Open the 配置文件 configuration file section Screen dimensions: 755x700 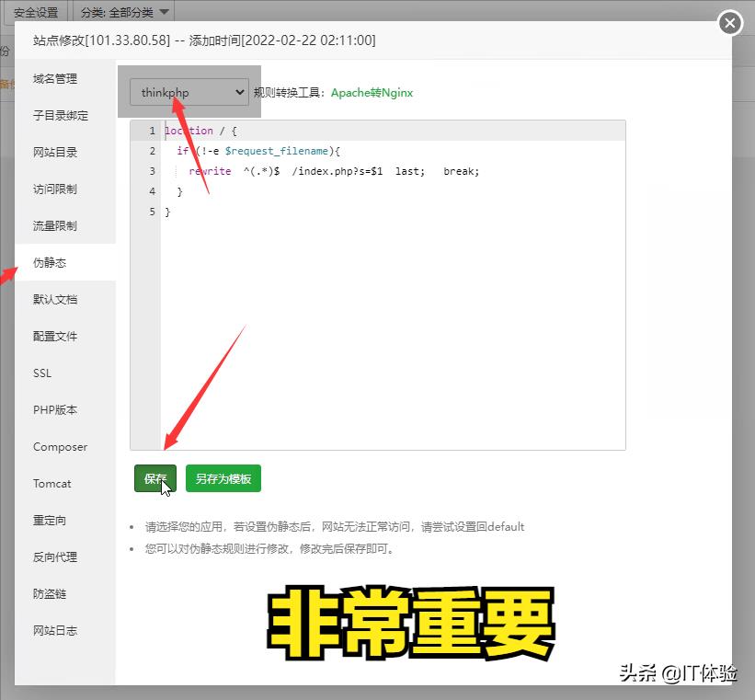pos(53,336)
